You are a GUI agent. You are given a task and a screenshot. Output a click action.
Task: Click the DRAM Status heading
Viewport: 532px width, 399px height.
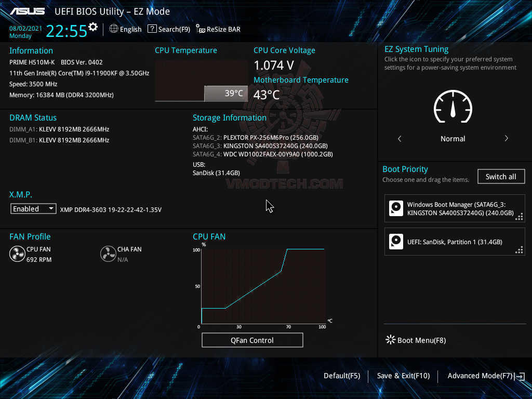pyautogui.click(x=33, y=118)
